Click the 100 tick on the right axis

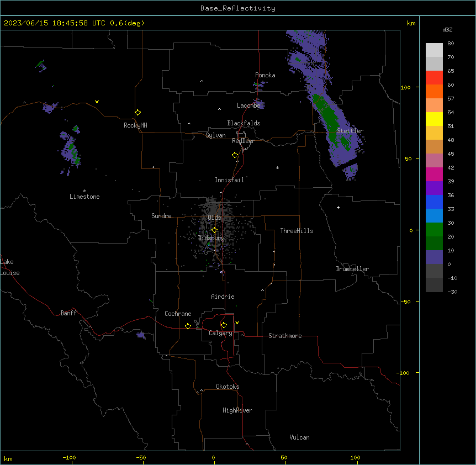click(405, 87)
